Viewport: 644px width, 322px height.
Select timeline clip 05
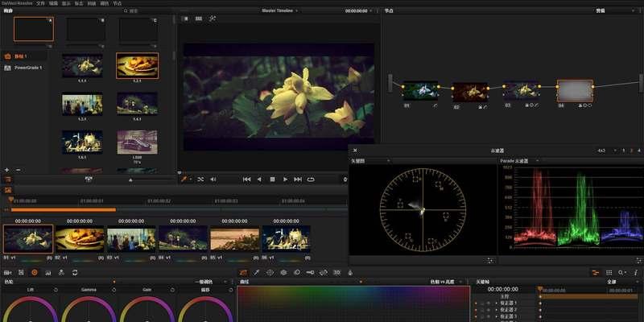point(235,239)
